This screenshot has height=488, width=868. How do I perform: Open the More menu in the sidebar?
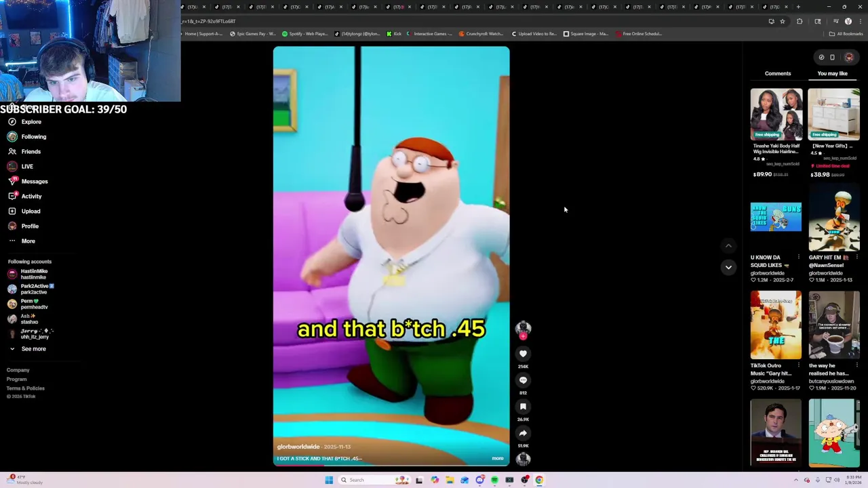pyautogui.click(x=22, y=241)
